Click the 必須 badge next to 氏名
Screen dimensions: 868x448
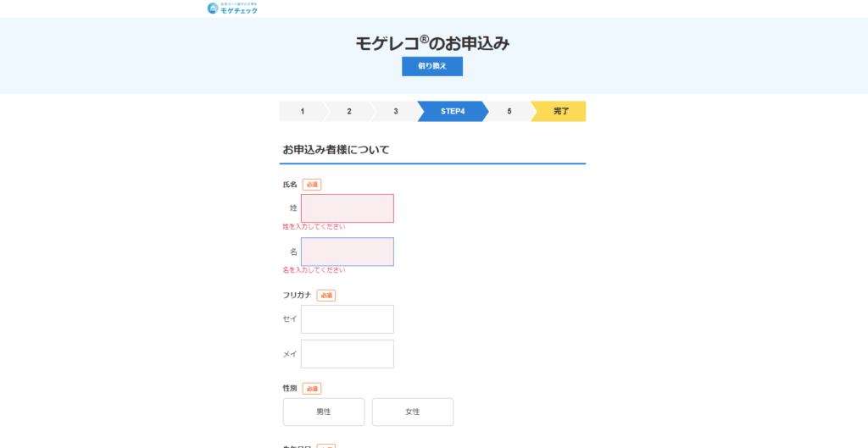312,185
